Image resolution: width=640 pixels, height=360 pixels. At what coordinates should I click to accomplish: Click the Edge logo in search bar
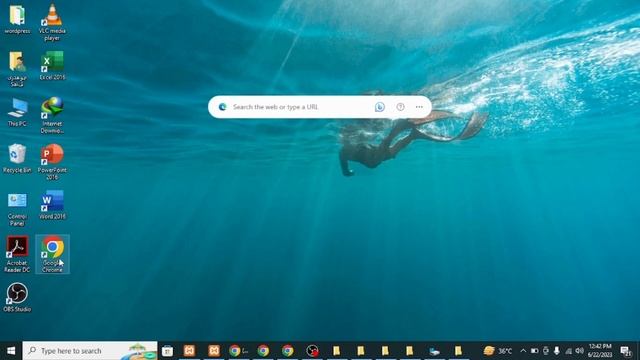(222, 107)
